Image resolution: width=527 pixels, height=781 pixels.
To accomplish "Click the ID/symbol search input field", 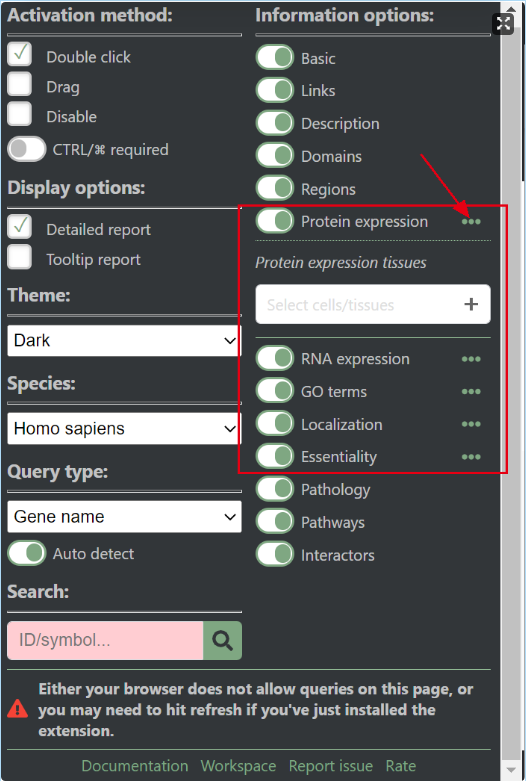I will pos(105,640).
